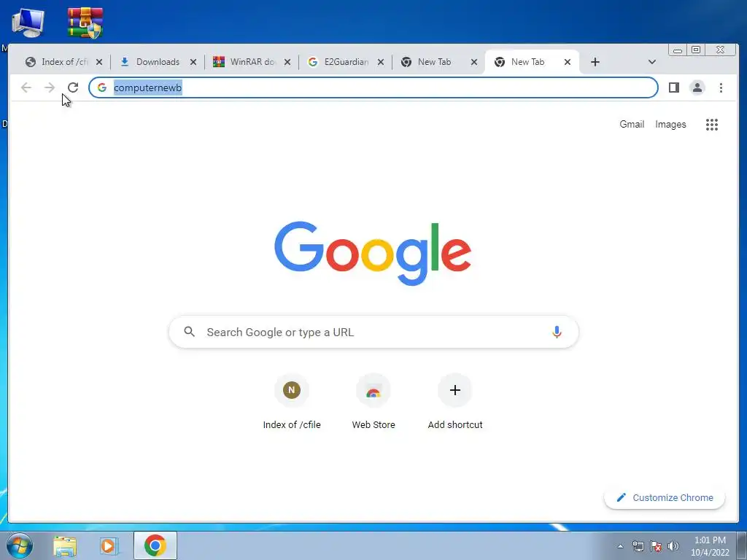This screenshot has width=747, height=560.
Task: Open the WinRAR desktop icon
Action: pyautogui.click(x=85, y=23)
